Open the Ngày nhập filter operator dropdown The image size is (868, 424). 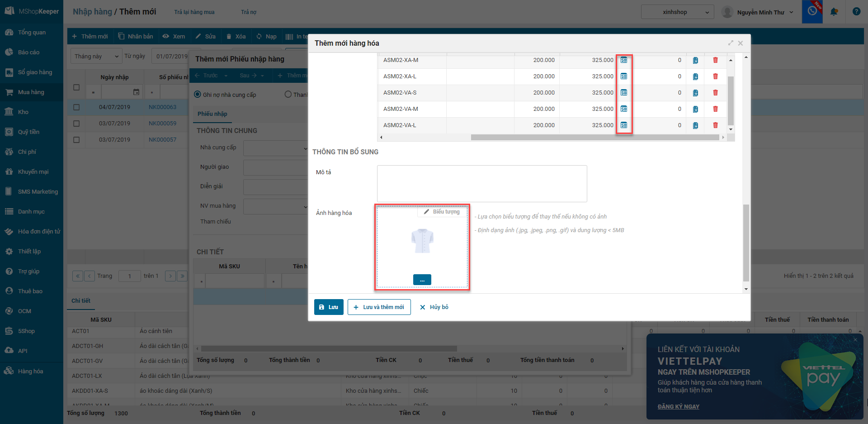click(93, 92)
